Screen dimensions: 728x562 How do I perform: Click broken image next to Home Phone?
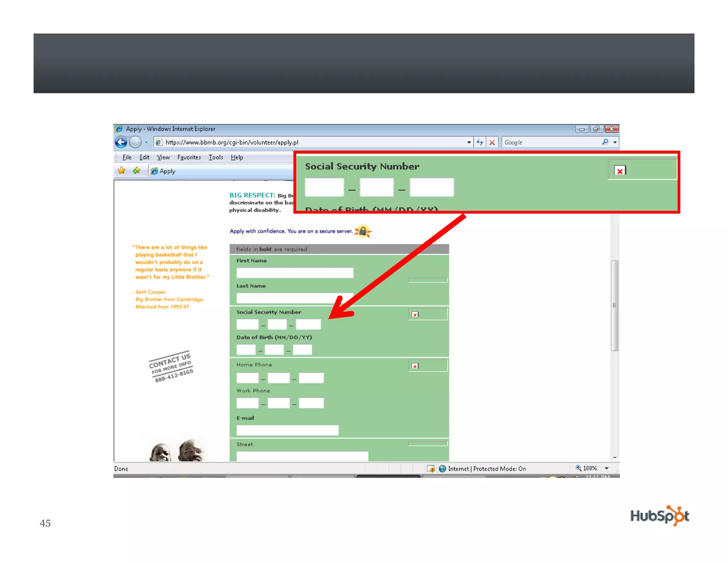point(415,366)
